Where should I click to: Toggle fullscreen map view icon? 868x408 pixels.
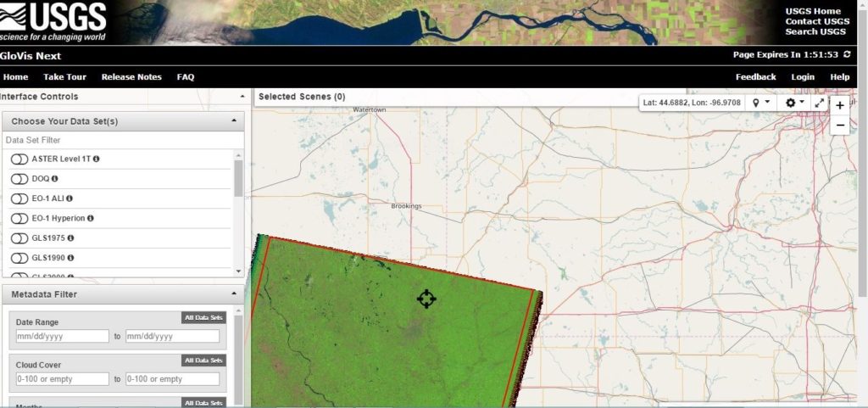pyautogui.click(x=819, y=102)
